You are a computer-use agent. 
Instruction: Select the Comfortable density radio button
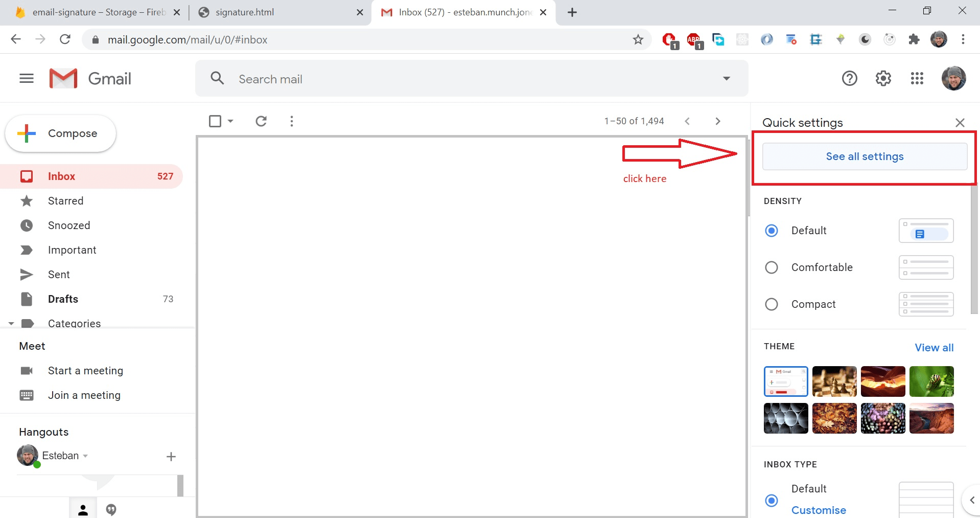click(x=772, y=267)
